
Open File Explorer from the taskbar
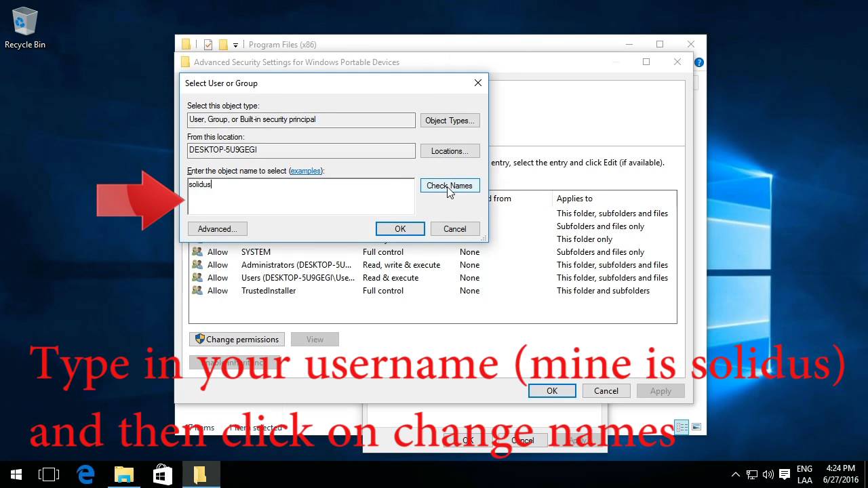[x=124, y=474]
